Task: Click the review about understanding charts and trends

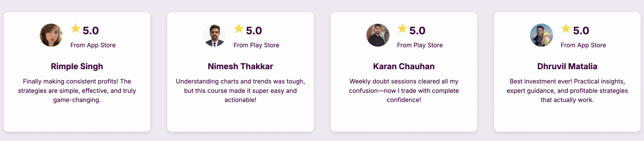Action: [x=240, y=91]
